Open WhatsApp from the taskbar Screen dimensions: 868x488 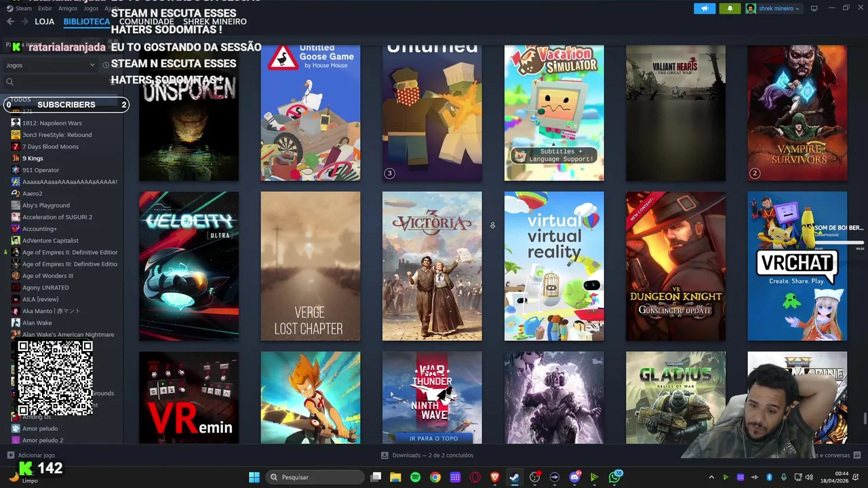(x=615, y=477)
